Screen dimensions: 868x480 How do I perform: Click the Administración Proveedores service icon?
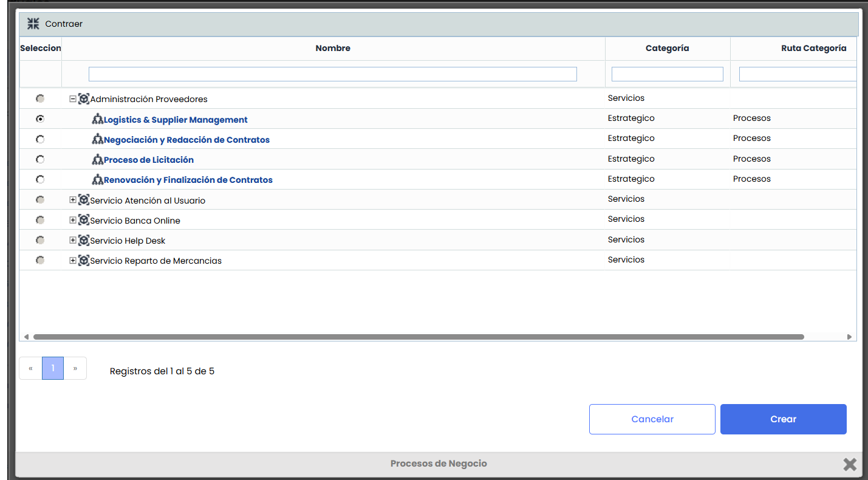coord(84,98)
